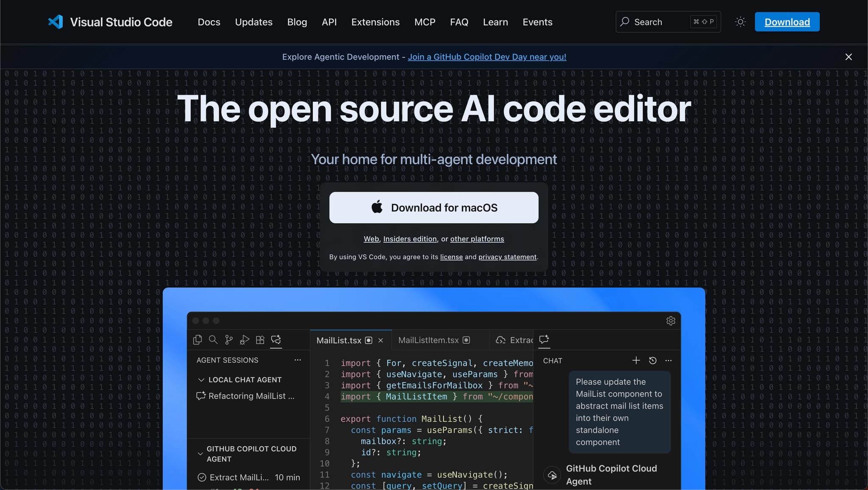Screen dimensions: 868x490
Task: Click Download for macOS
Action: click(x=434, y=207)
